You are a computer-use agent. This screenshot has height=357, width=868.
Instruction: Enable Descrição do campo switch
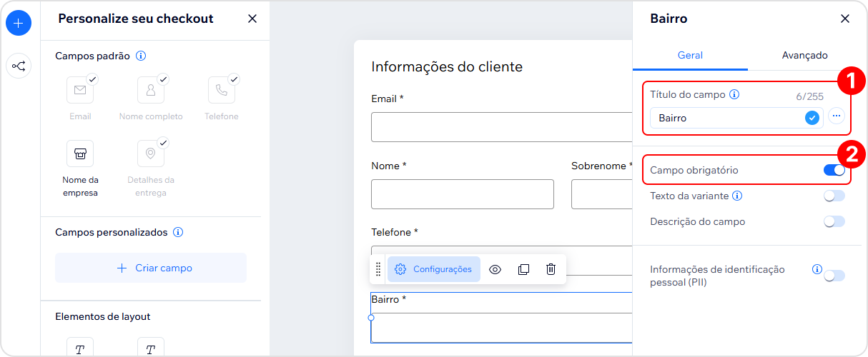834,221
